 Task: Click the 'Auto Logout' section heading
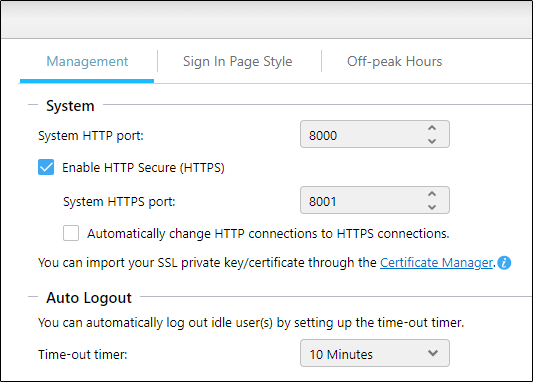point(89,298)
